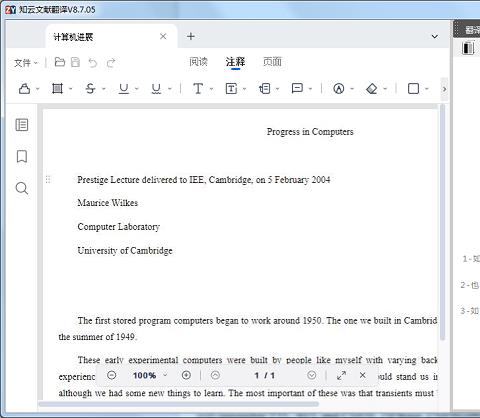Add a new document tab
This screenshot has width=480, height=418.
coord(191,36)
